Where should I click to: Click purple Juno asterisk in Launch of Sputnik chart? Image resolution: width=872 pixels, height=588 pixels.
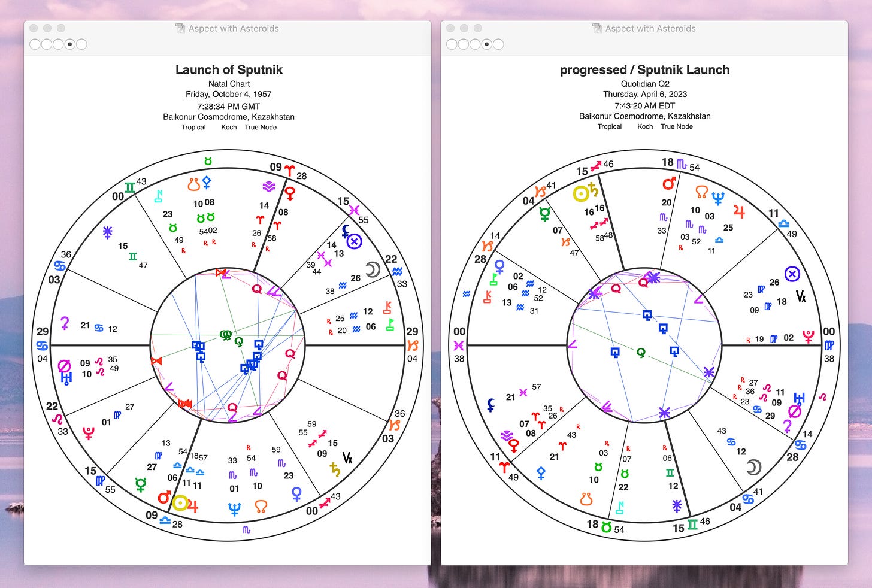(x=107, y=232)
